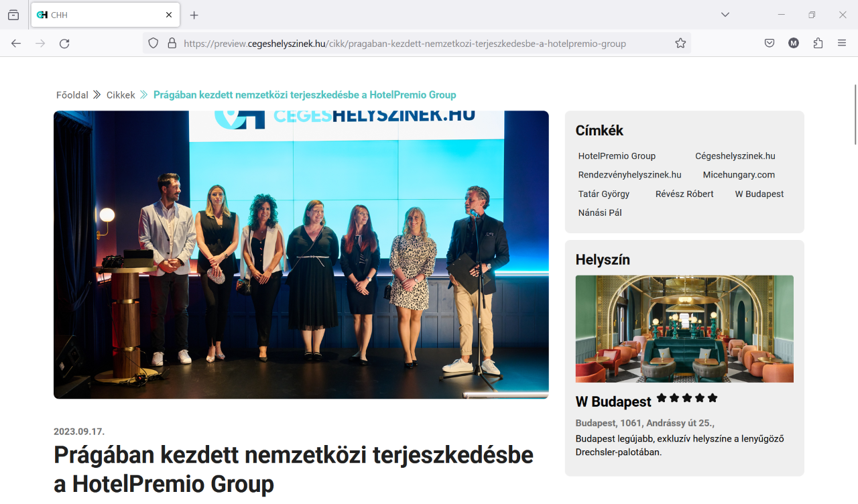This screenshot has height=504, width=858.
Task: View site security padlock info
Action: pos(172,43)
